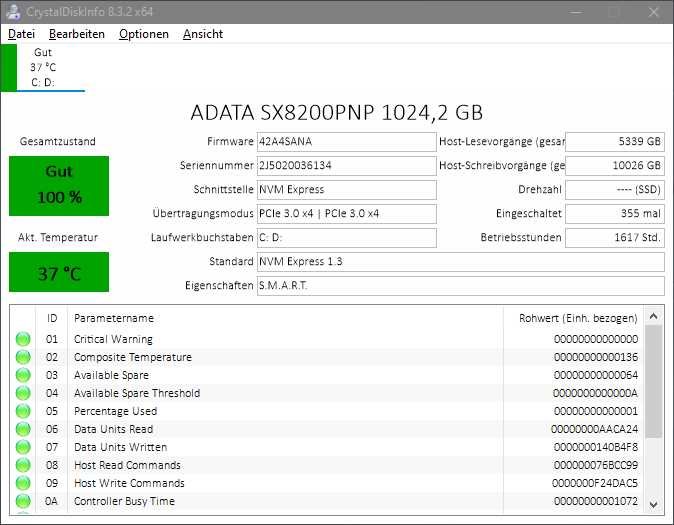Image resolution: width=674 pixels, height=525 pixels.
Task: Click the ID column header
Action: click(52, 318)
